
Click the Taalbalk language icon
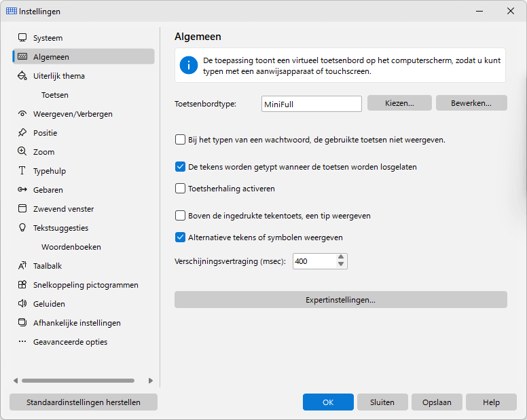(x=22, y=265)
